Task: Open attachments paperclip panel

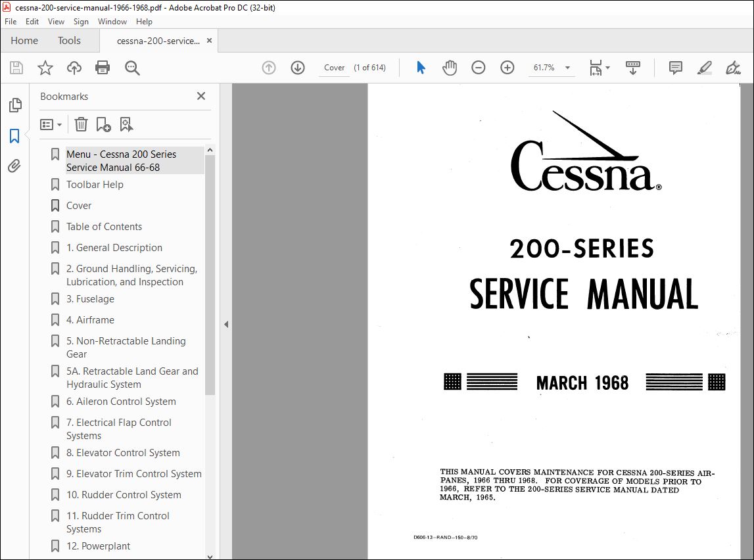Action: [14, 166]
